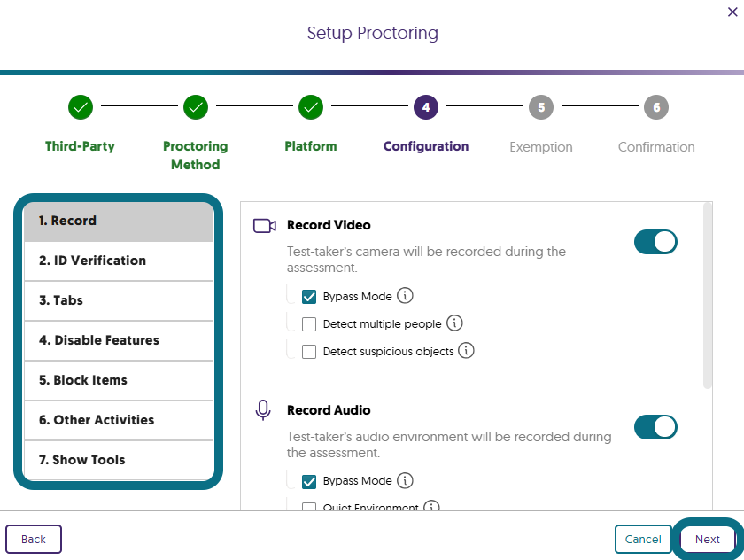This screenshot has height=560, width=744.
Task: Select step 4 Configuration circle
Action: coord(426,107)
